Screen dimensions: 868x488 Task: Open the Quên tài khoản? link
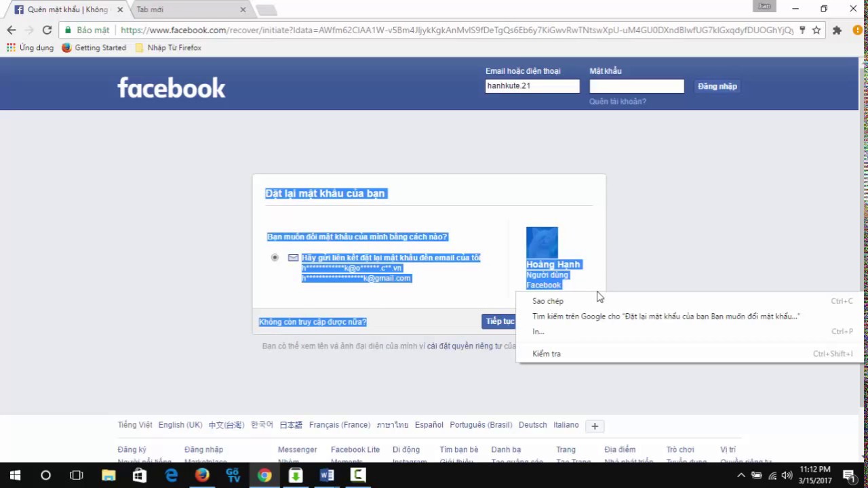coord(617,101)
